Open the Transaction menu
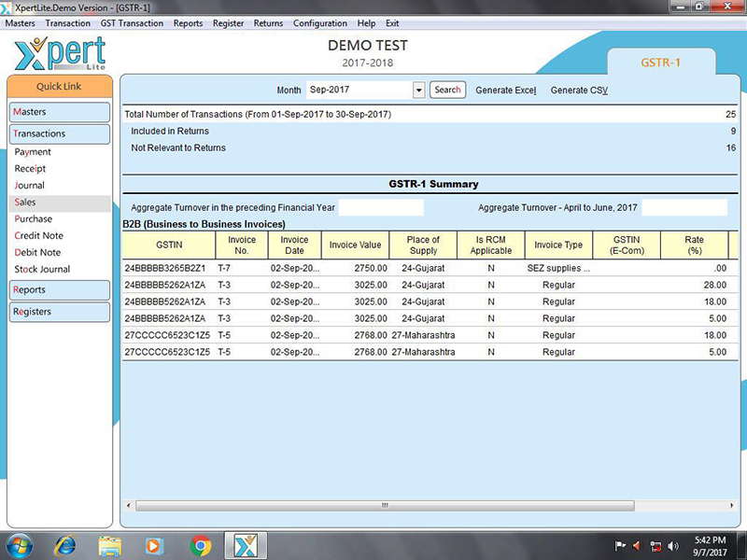 coord(67,23)
